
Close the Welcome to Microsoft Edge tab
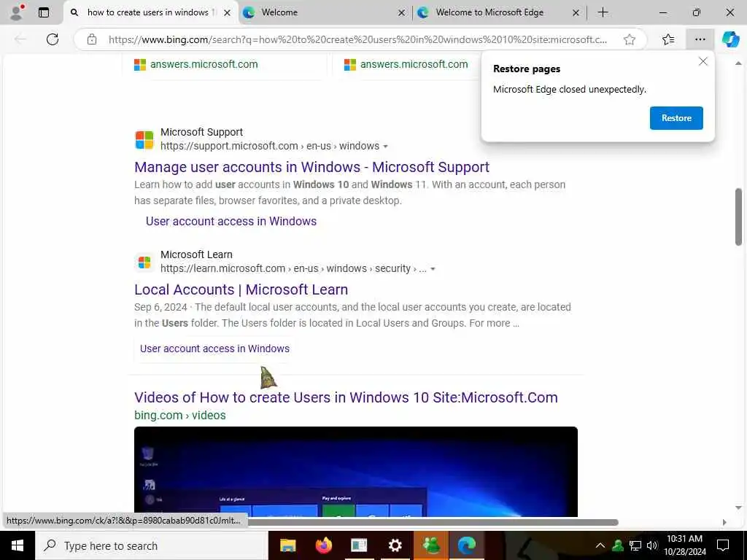click(x=576, y=13)
